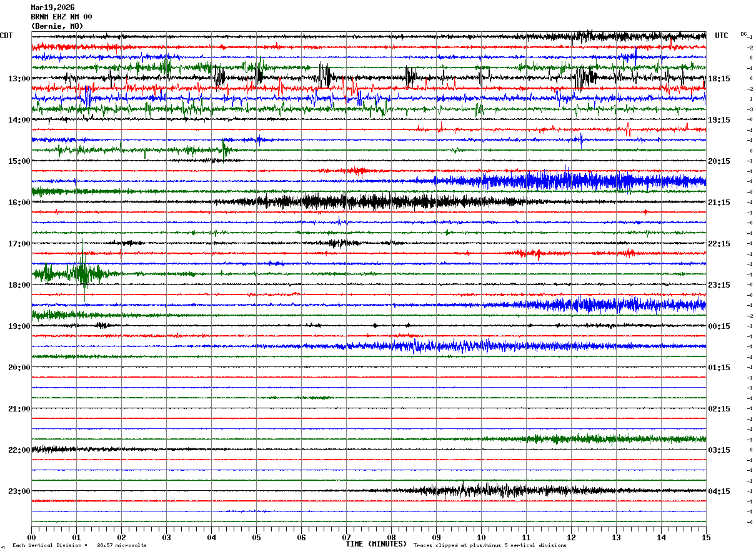This screenshot has height=554, width=756.
Task: Select the 20:00 CDT time label
Action: pos(19,368)
